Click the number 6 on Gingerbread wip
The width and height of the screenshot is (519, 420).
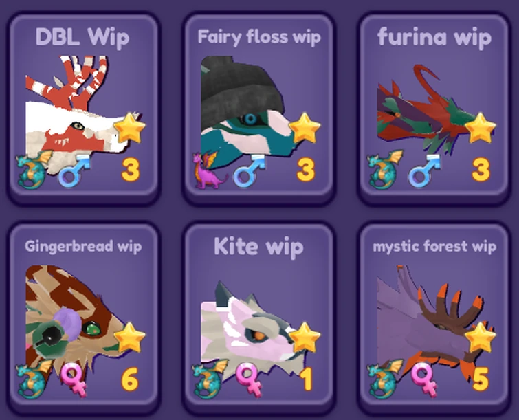(x=130, y=379)
